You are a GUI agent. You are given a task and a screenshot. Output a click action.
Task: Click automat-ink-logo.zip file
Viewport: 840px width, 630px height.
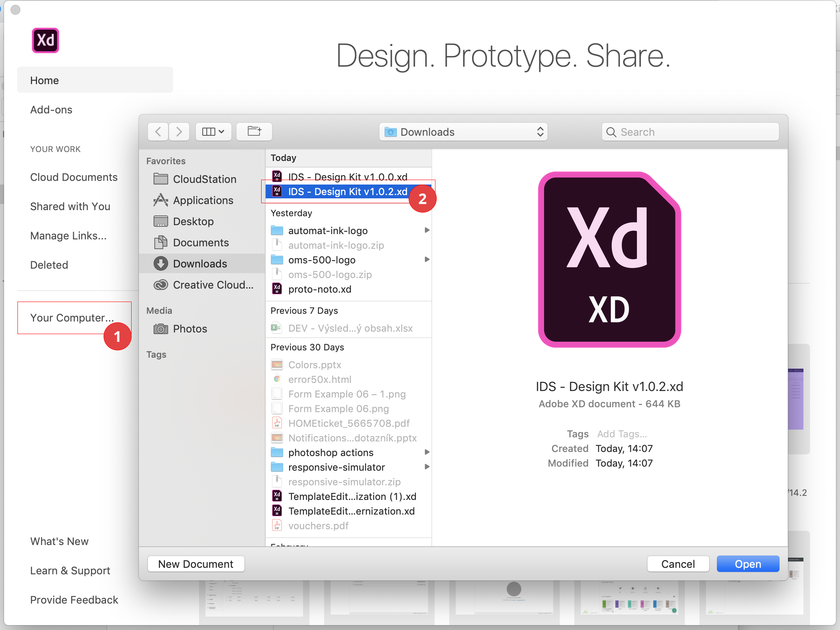point(349,245)
